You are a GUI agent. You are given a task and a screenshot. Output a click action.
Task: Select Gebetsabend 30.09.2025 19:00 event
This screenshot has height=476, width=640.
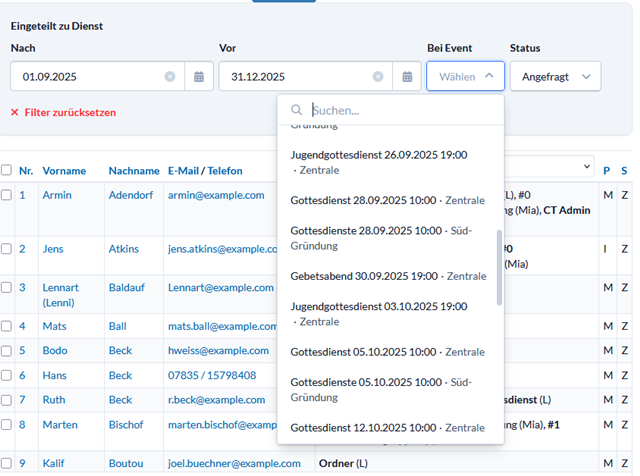tap(389, 276)
